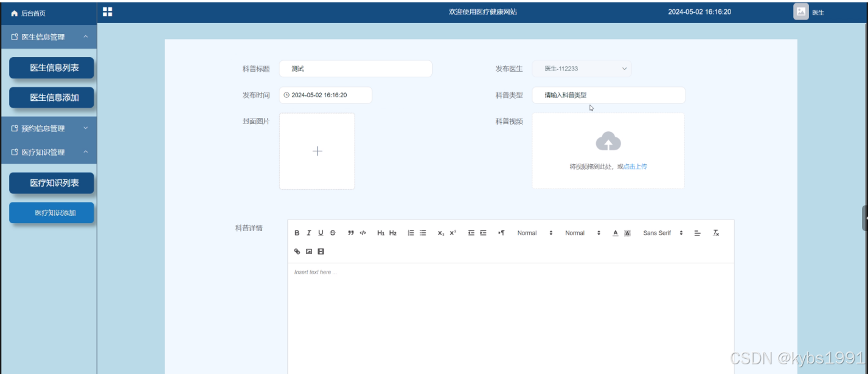Insert a video in editor

[321, 251]
